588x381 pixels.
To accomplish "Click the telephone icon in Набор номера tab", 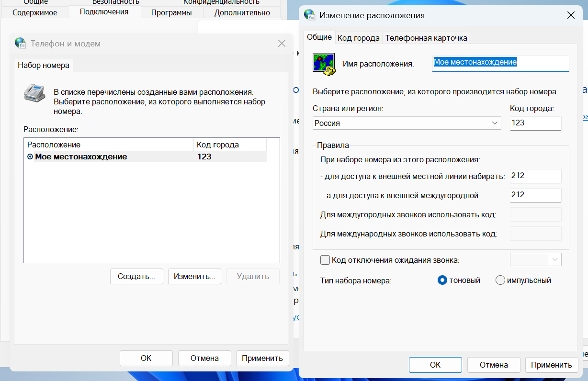I will point(34,93).
